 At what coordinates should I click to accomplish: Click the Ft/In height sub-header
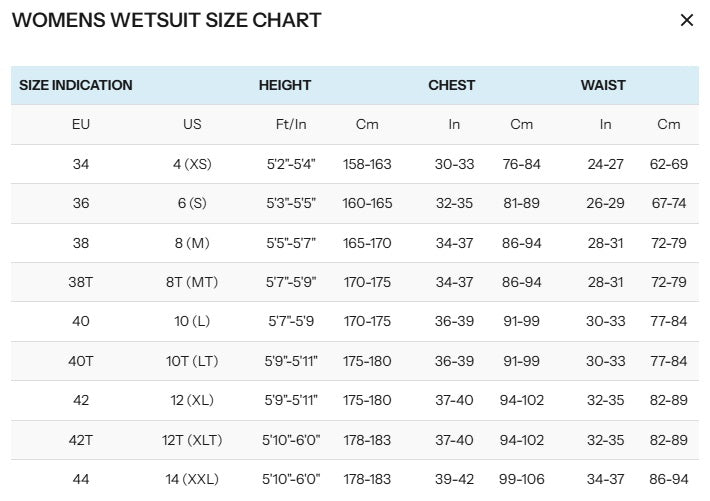[x=291, y=125]
